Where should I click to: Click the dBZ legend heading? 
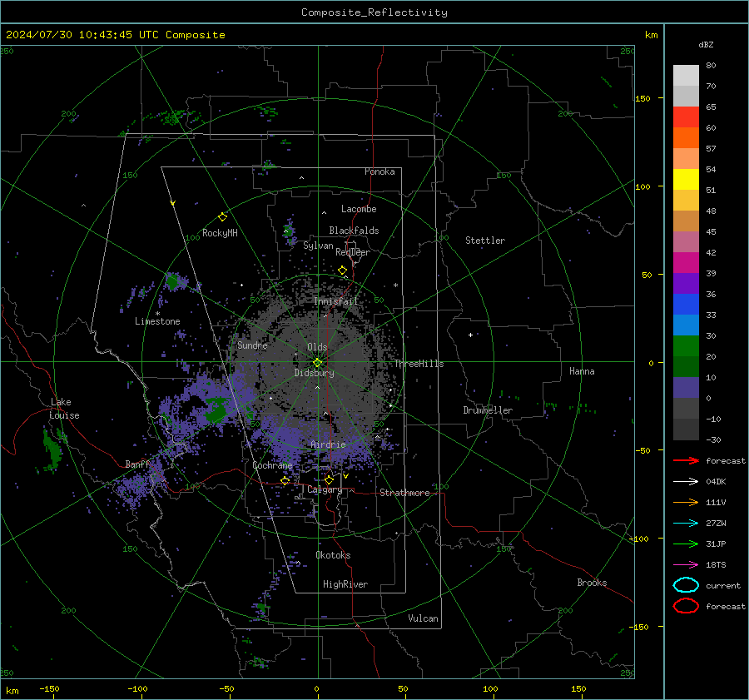pyautogui.click(x=706, y=44)
